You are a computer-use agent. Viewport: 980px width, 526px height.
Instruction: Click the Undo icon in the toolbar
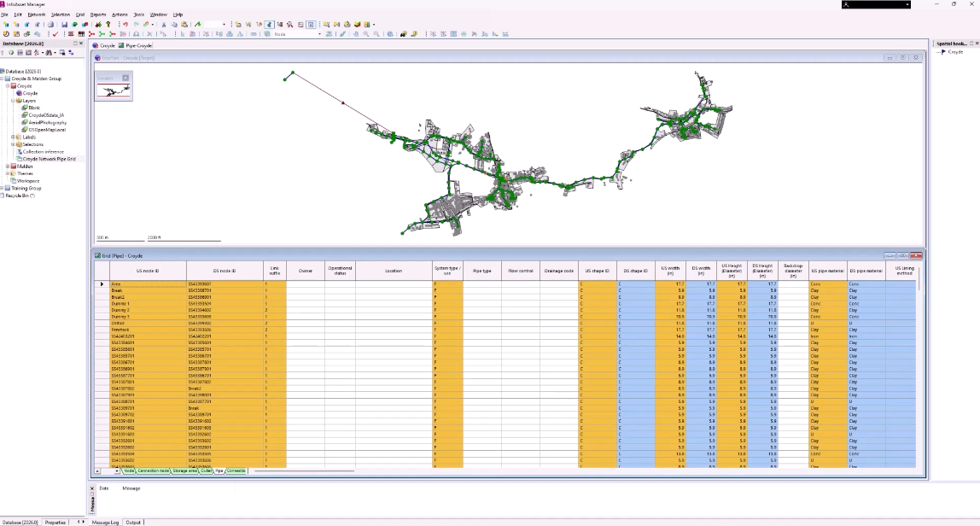pyautogui.click(x=125, y=25)
